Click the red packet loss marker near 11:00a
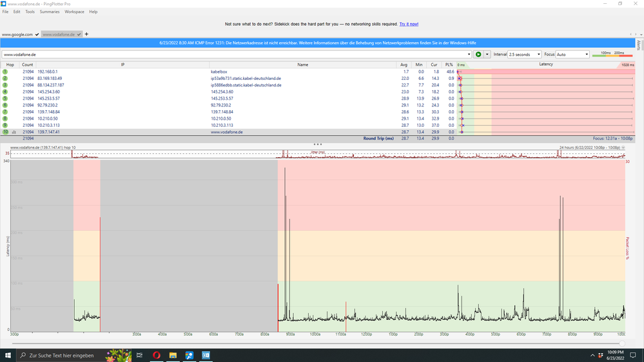The height and width of the screenshot is (362, 644). pos(346,316)
